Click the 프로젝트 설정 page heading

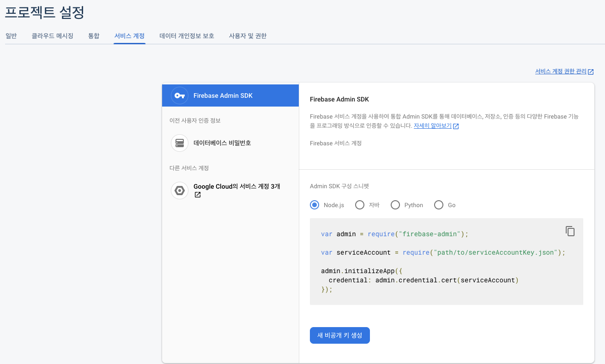[x=45, y=12]
